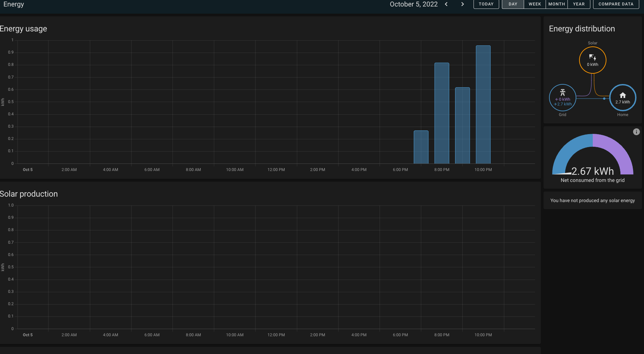Click the Grid transmission tower icon
Image resolution: width=644 pixels, height=354 pixels.
pos(562,93)
